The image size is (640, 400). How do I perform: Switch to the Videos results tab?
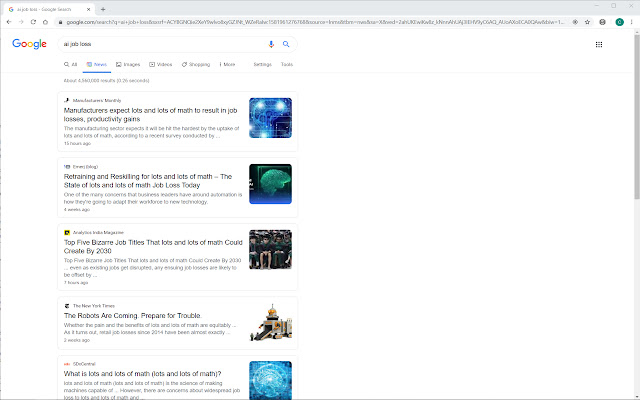(161, 64)
